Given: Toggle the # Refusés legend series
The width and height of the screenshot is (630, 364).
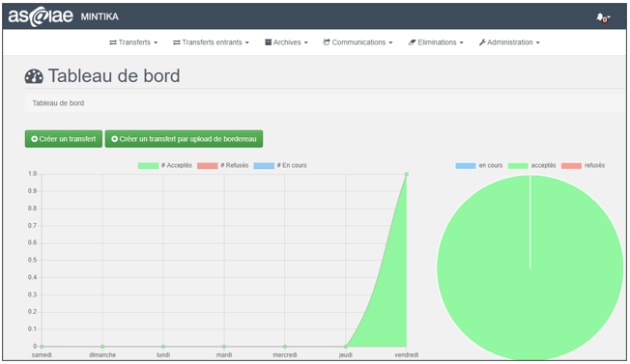Looking at the screenshot, I should [222, 165].
